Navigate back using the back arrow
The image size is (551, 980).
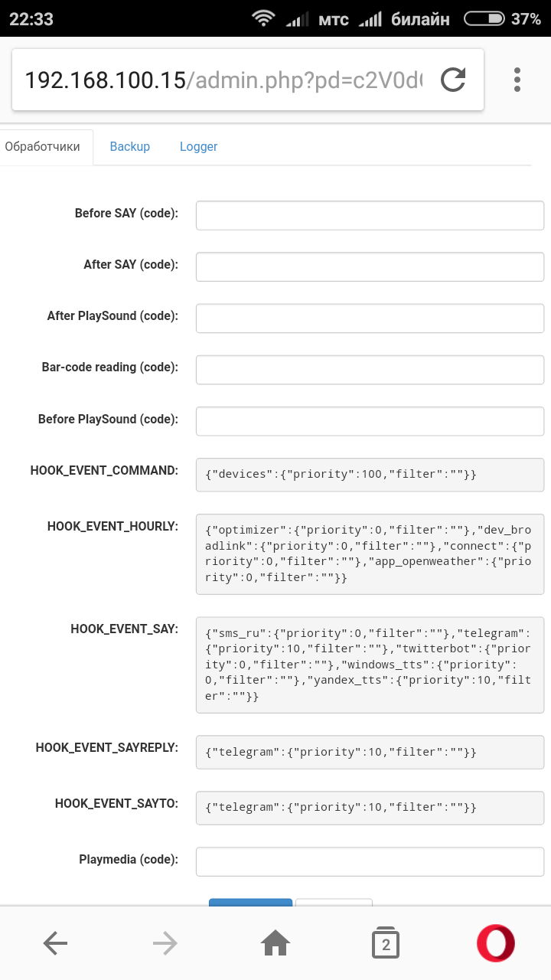(x=55, y=942)
